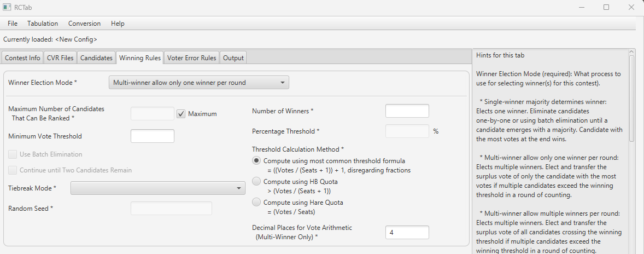The image size is (644, 254).
Task: Switch to the Contest Info tab
Action: (x=22, y=58)
